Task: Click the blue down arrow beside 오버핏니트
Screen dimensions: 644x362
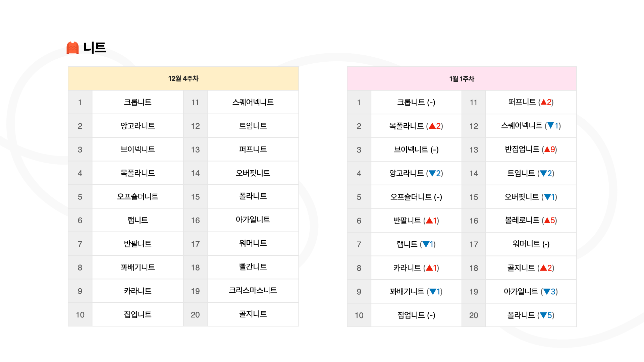Action: (x=547, y=197)
